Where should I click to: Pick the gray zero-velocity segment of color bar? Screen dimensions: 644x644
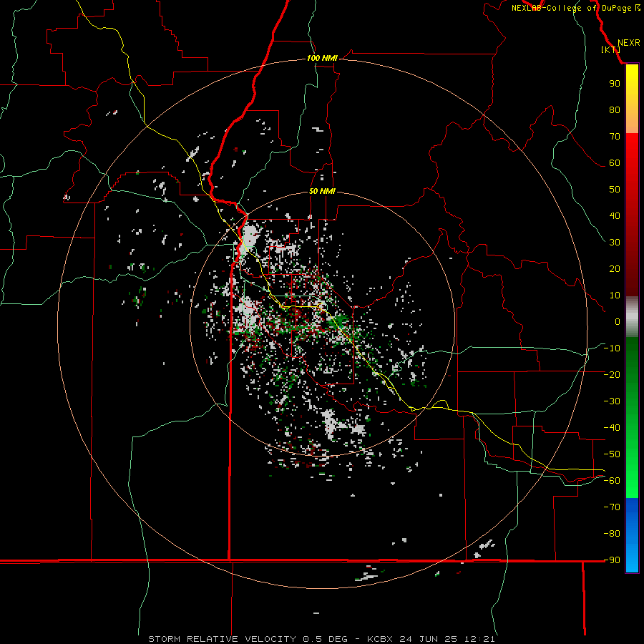(x=632, y=317)
